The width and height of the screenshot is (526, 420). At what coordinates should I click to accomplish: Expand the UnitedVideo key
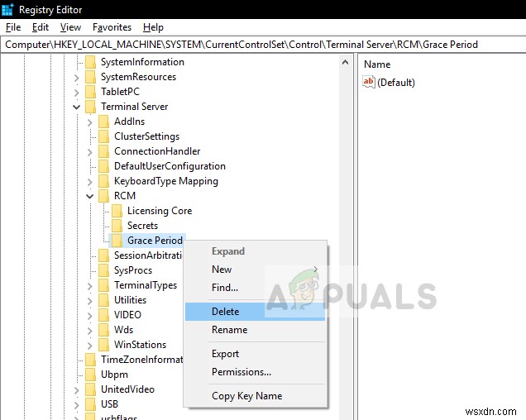[x=76, y=389]
